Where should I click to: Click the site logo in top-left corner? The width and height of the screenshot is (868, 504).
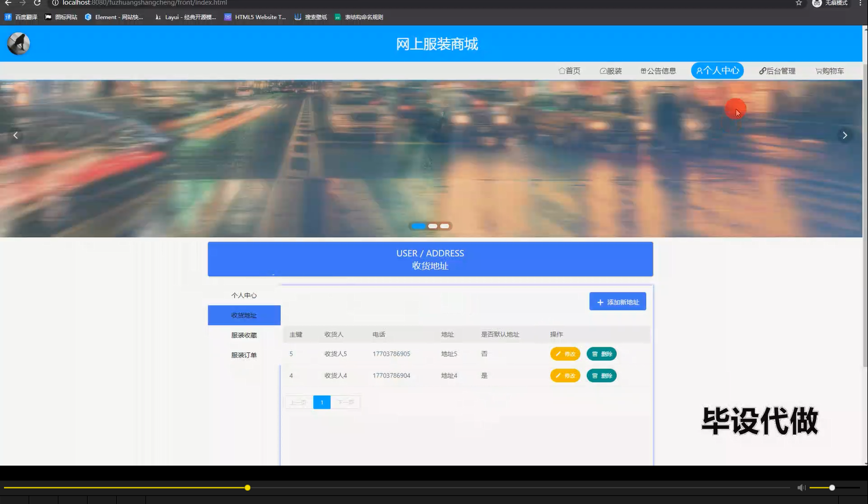click(x=18, y=43)
